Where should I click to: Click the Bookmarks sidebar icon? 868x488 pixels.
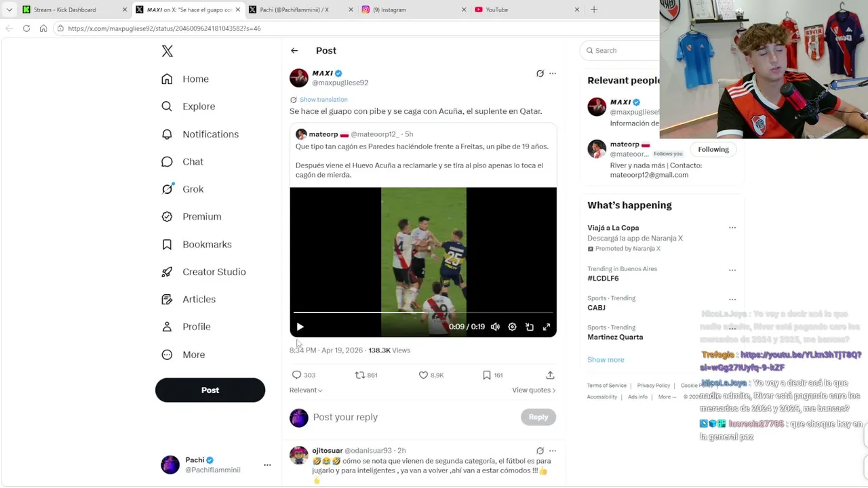pos(167,245)
